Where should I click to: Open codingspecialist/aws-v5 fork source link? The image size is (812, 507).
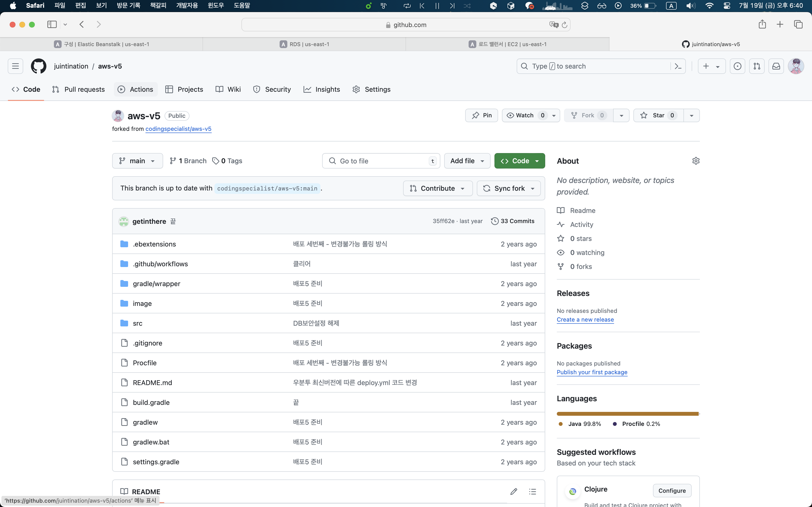178,129
